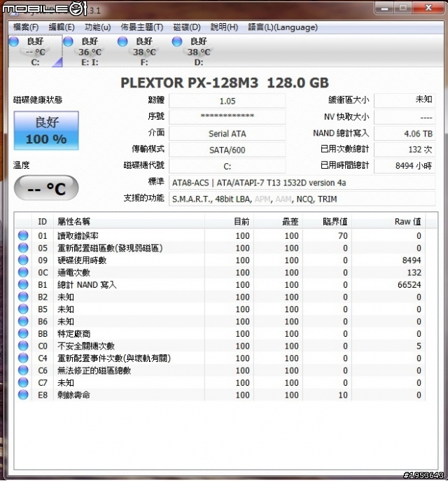
Task: Click the 目前 column header
Action: pos(229,221)
